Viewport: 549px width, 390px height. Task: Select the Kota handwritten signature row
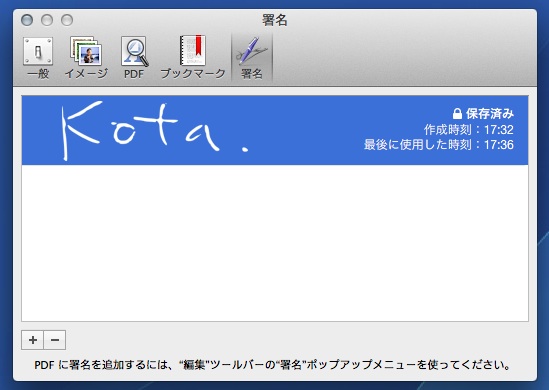(275, 130)
